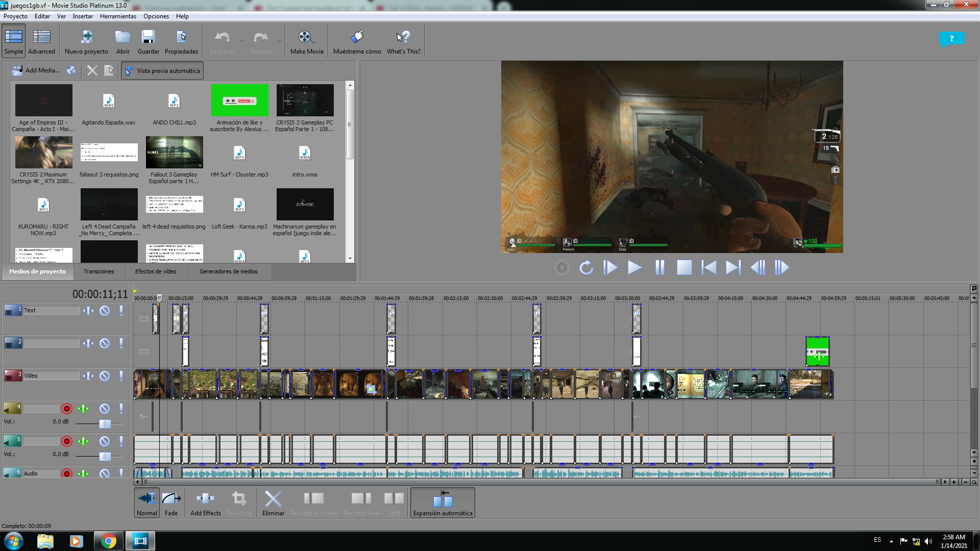Viewport: 980px width, 551px height.
Task: Go to end of project
Action: click(x=733, y=267)
